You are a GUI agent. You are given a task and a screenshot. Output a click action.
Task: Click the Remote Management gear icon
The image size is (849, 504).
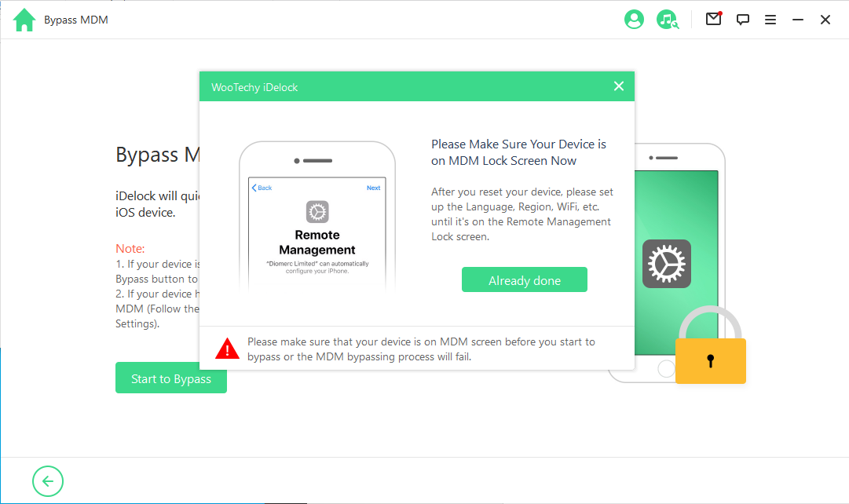(317, 211)
